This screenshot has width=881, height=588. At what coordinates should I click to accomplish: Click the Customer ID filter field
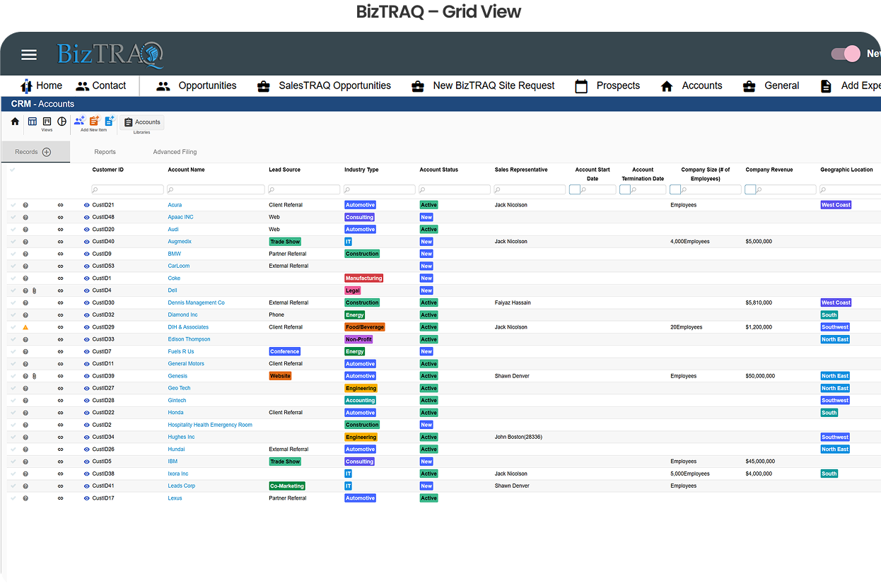127,189
